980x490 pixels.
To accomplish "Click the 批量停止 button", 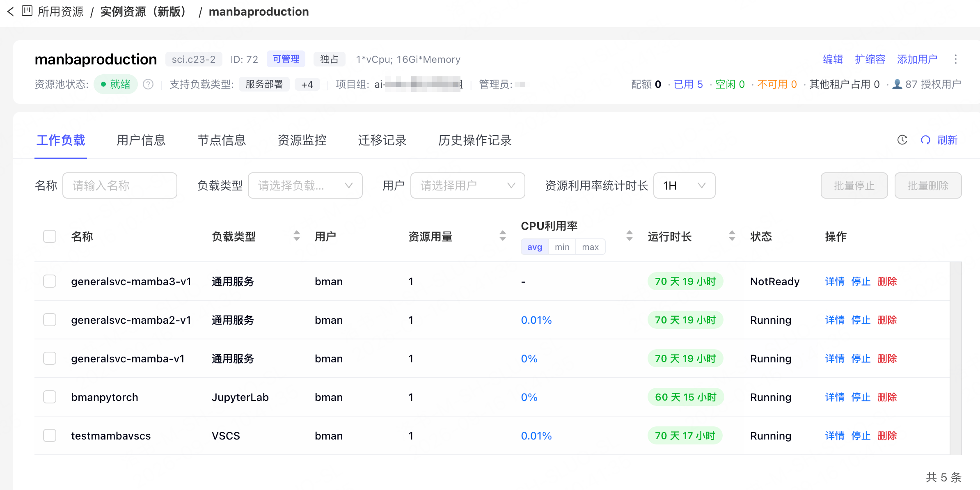I will (854, 185).
